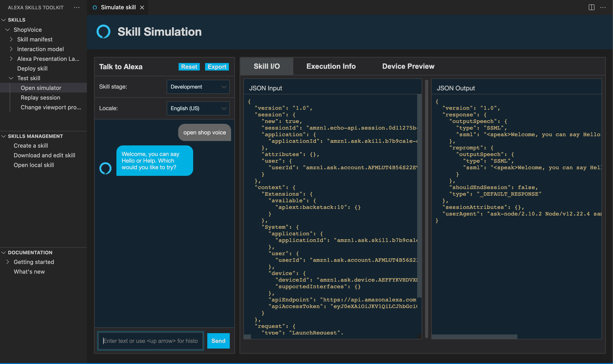Switch to the Execution Info tab
The width and height of the screenshot is (613, 364).
click(x=331, y=66)
